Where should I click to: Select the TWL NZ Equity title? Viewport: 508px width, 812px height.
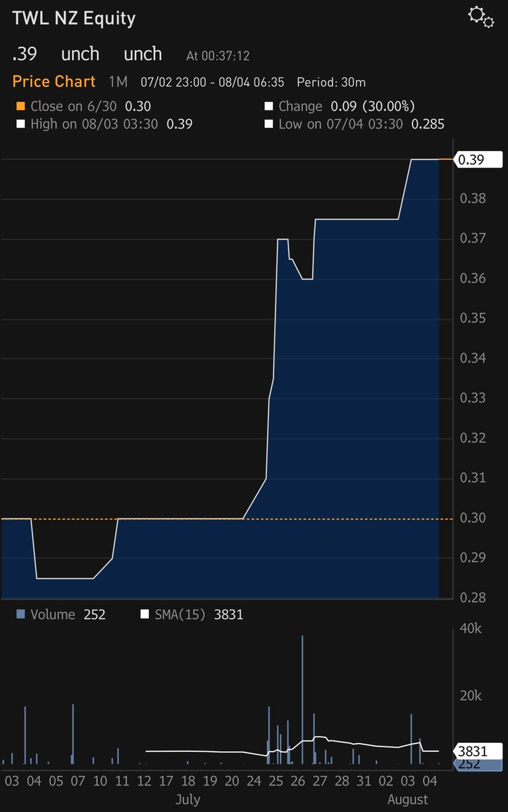(74, 18)
